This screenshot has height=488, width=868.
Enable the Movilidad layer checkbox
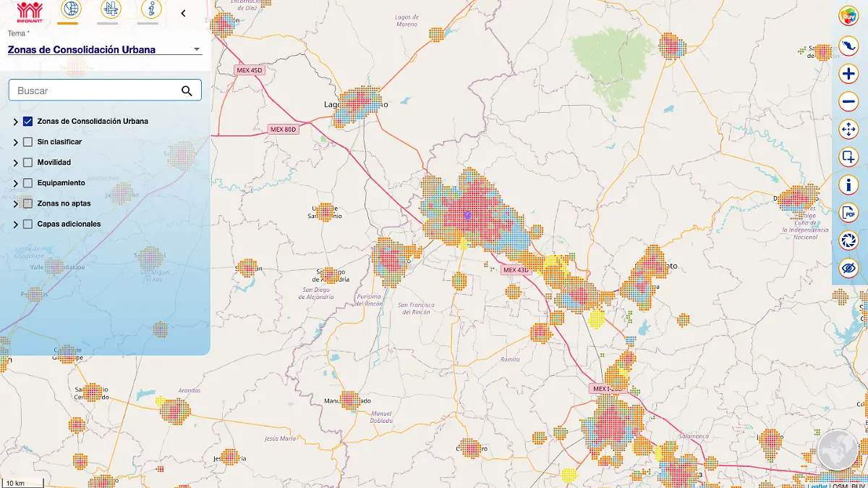[28, 163]
